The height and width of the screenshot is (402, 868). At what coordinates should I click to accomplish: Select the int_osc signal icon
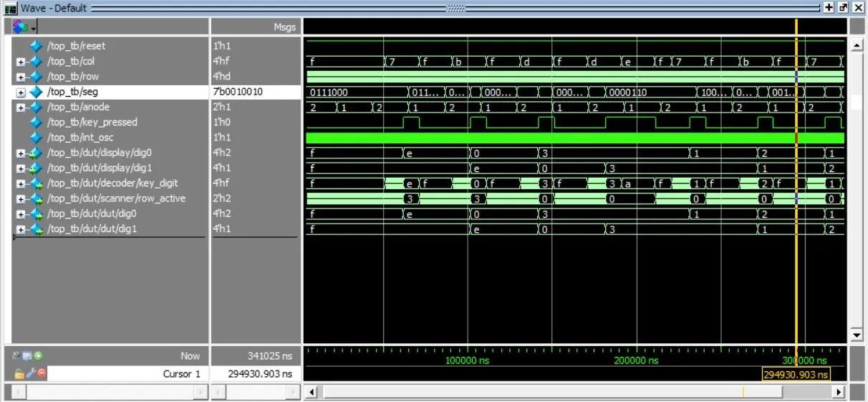pos(36,138)
